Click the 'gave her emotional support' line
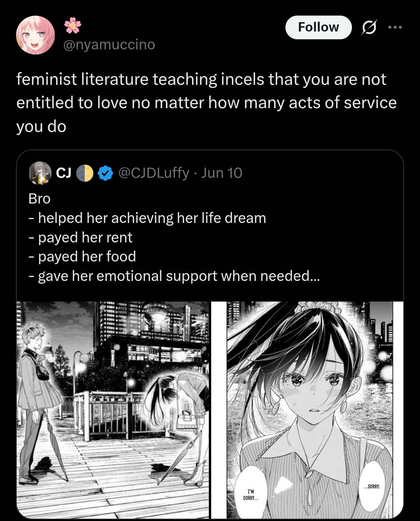Image resolution: width=420 pixels, height=521 pixels. point(174,276)
